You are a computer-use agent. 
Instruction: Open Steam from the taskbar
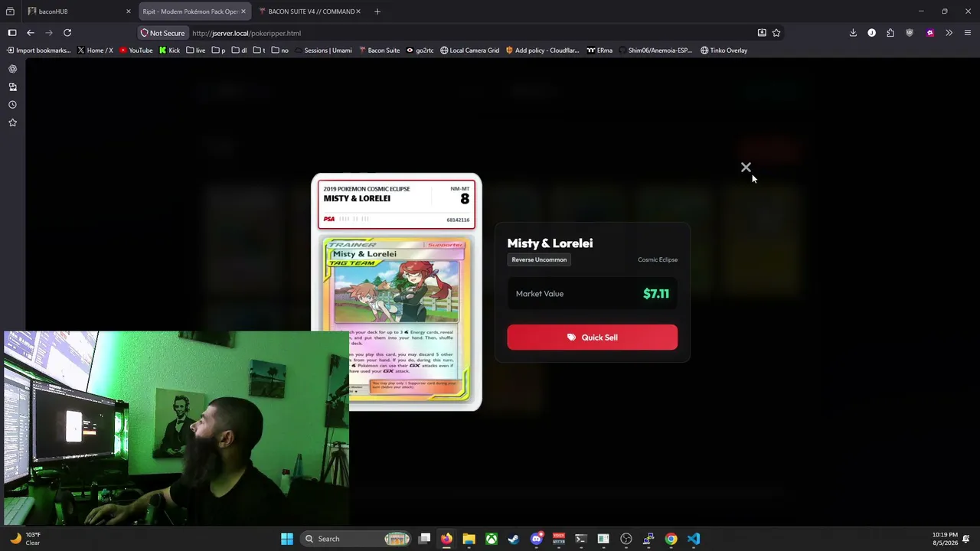coord(514,539)
